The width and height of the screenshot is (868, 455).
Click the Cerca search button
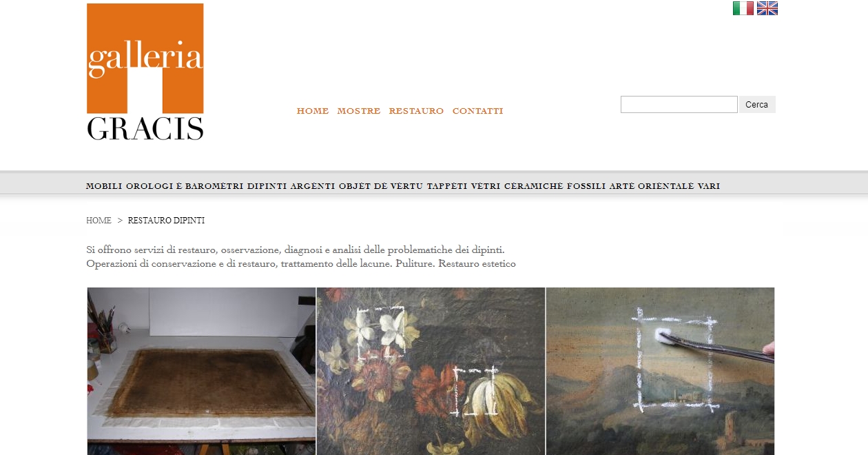coord(757,105)
